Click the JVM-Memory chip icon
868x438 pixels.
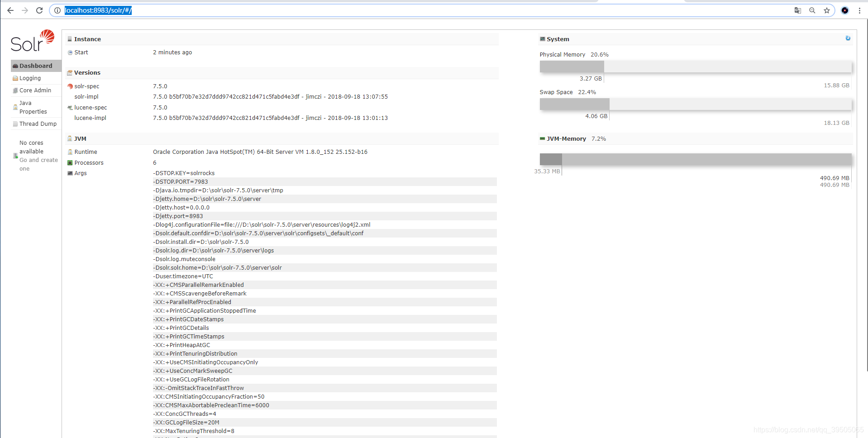point(542,139)
